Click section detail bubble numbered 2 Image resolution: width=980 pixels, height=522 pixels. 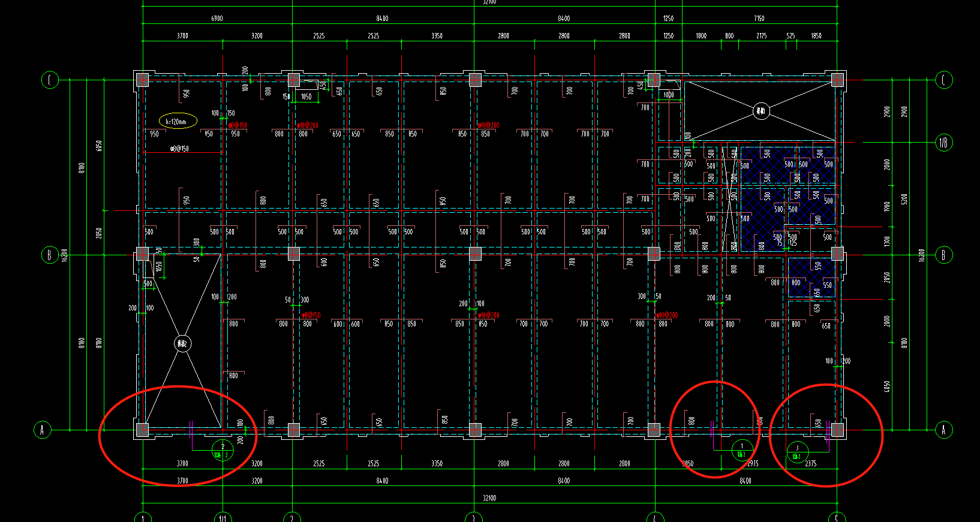[x=223, y=451]
